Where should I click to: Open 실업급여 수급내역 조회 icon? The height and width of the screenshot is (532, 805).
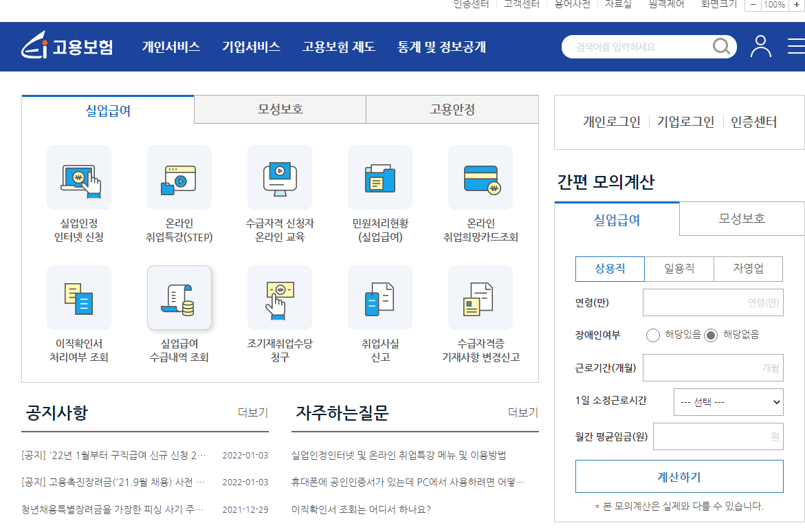pyautogui.click(x=179, y=298)
